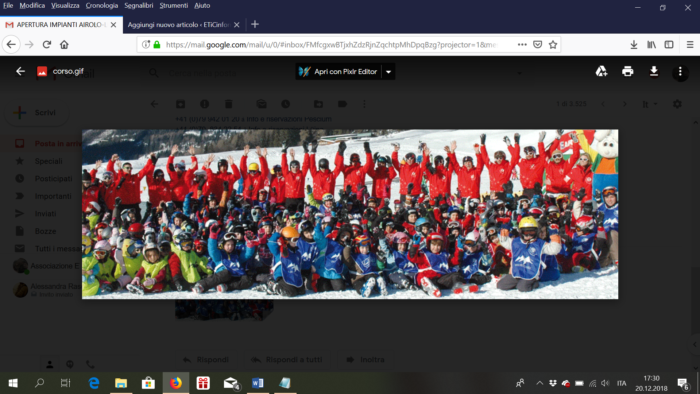Go to the Firefox home page
700x394 pixels.
(x=64, y=45)
